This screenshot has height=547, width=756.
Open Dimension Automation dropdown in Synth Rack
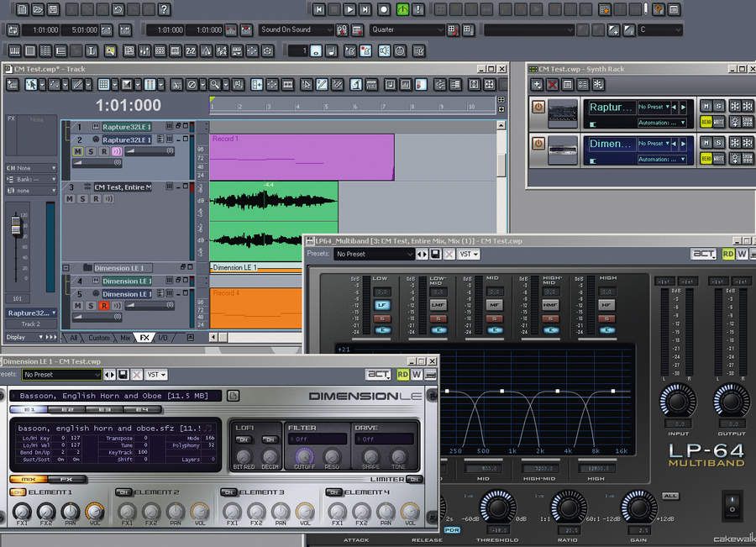(662, 159)
